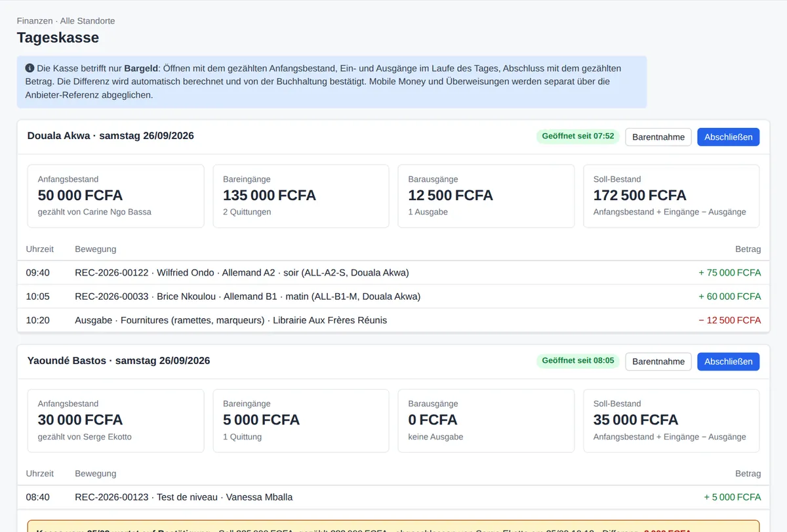Click the 'Finanzen · Alle Standorte' breadcrumb
The width and height of the screenshot is (787, 532).
tap(66, 21)
